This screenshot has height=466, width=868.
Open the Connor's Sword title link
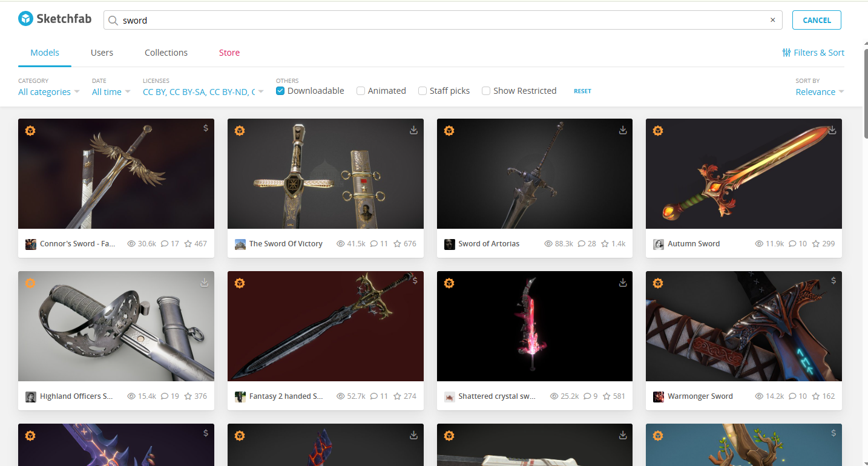pyautogui.click(x=77, y=244)
